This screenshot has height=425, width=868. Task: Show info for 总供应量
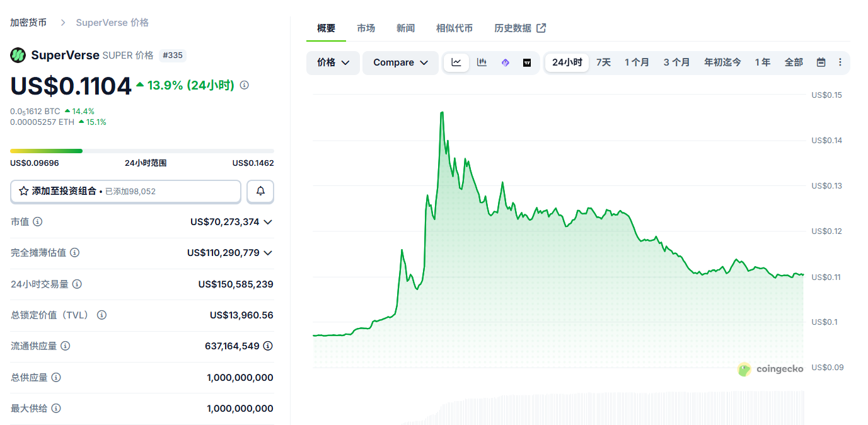(56, 378)
